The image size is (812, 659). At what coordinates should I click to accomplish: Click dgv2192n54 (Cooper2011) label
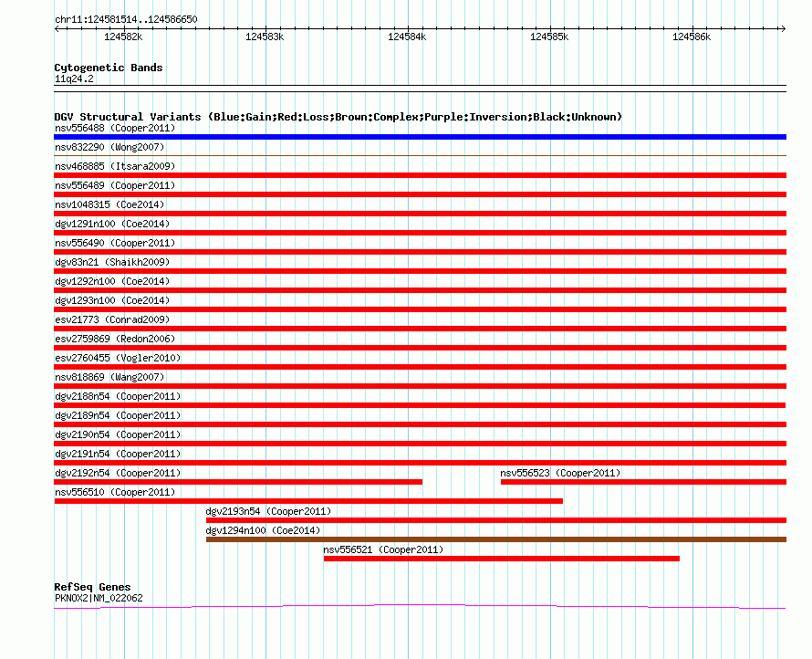point(118,473)
